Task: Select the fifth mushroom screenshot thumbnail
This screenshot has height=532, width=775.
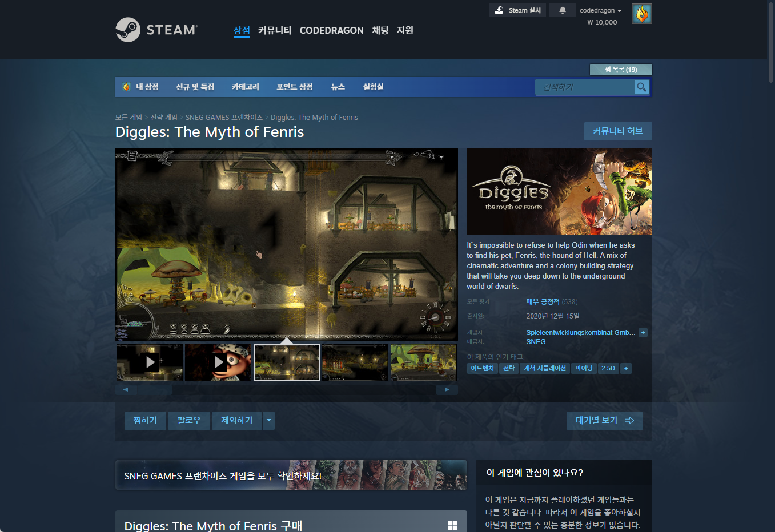Action: pyautogui.click(x=424, y=362)
